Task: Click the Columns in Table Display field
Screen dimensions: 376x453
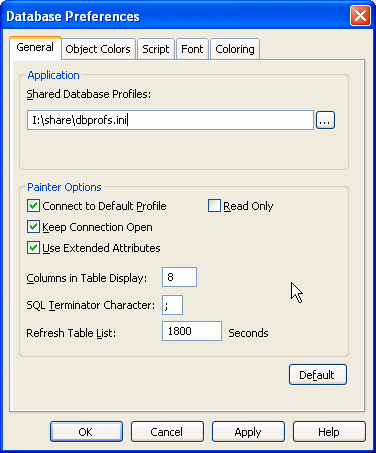Action: click(x=179, y=277)
